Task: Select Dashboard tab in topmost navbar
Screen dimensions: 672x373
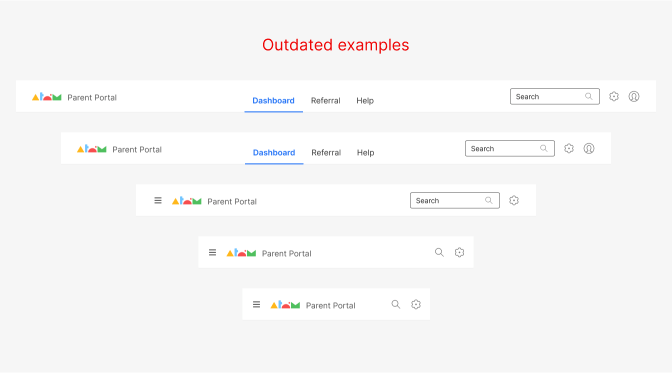Action: click(x=273, y=101)
